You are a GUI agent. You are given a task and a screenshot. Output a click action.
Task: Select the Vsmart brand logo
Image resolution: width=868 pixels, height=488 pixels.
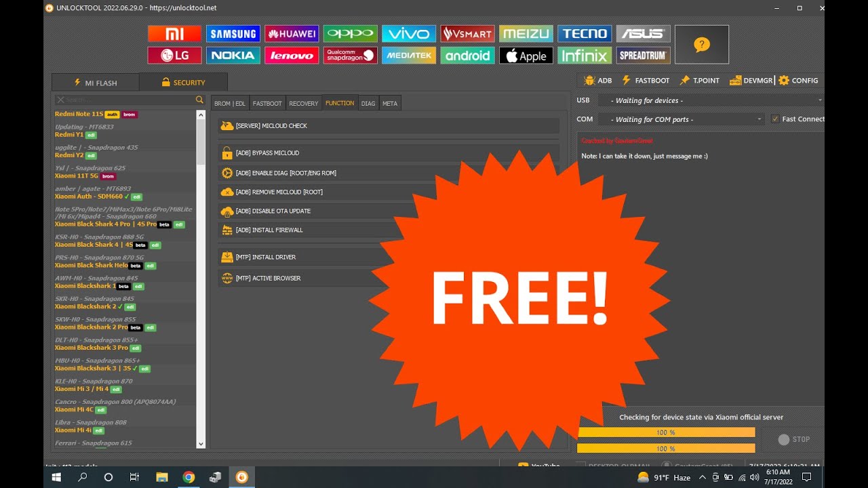[467, 34]
